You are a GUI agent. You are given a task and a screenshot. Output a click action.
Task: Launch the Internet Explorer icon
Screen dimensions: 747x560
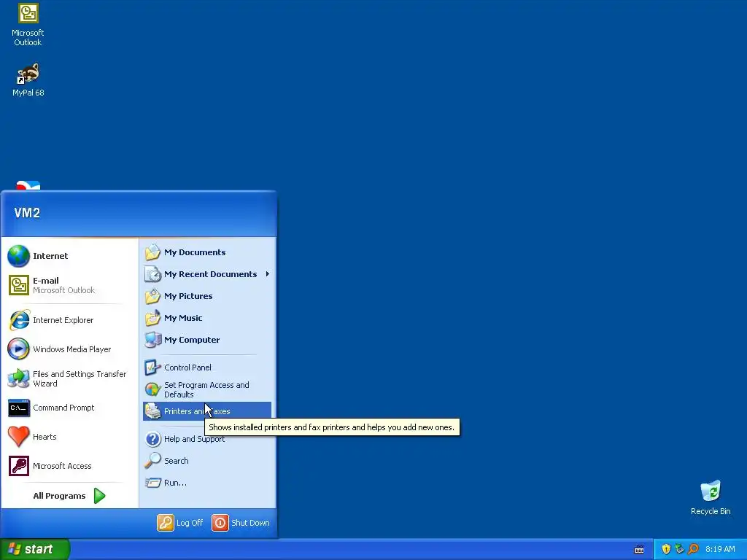[x=18, y=320]
